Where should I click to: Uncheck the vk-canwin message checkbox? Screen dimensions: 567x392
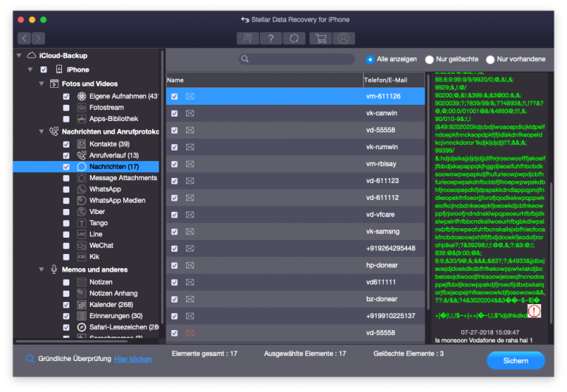pyautogui.click(x=174, y=113)
